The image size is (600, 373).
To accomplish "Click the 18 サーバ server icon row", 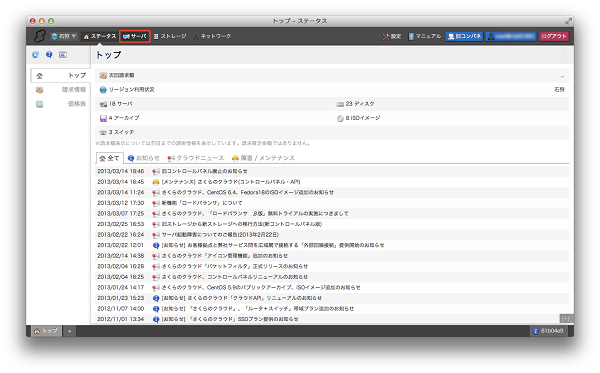I will pos(214,104).
